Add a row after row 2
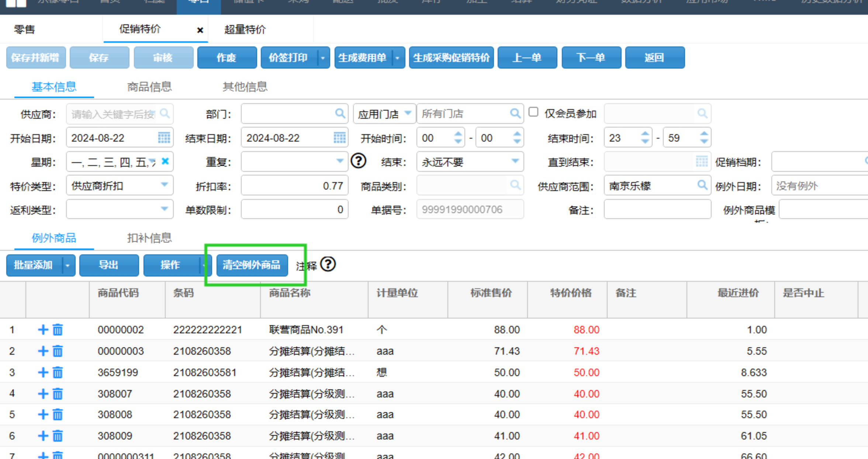This screenshot has width=868, height=459. tap(43, 351)
